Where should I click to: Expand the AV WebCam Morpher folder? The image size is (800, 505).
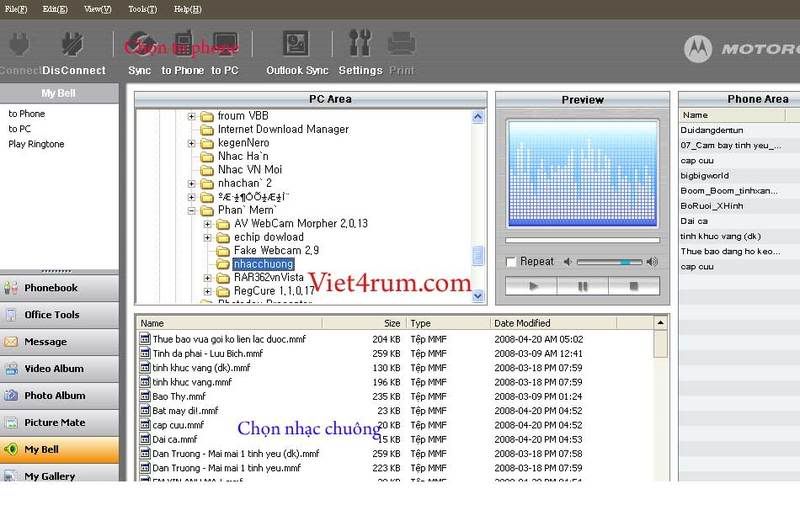pyautogui.click(x=208, y=224)
